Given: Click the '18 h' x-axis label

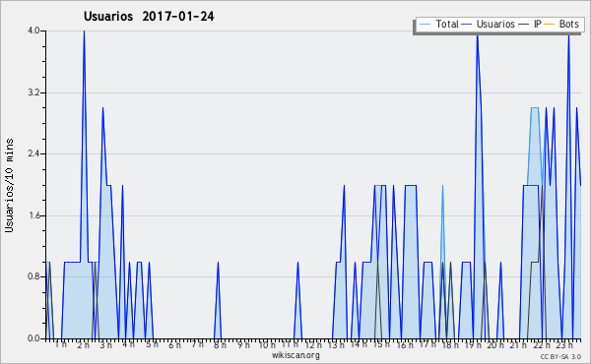Looking at the screenshot, I should point(450,344).
